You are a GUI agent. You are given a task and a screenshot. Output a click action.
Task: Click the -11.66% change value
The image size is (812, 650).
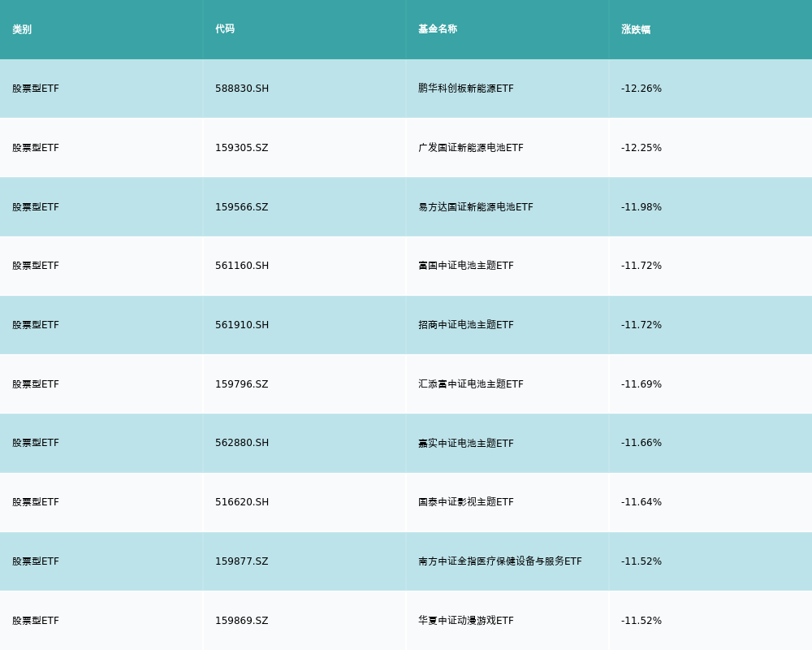(641, 443)
